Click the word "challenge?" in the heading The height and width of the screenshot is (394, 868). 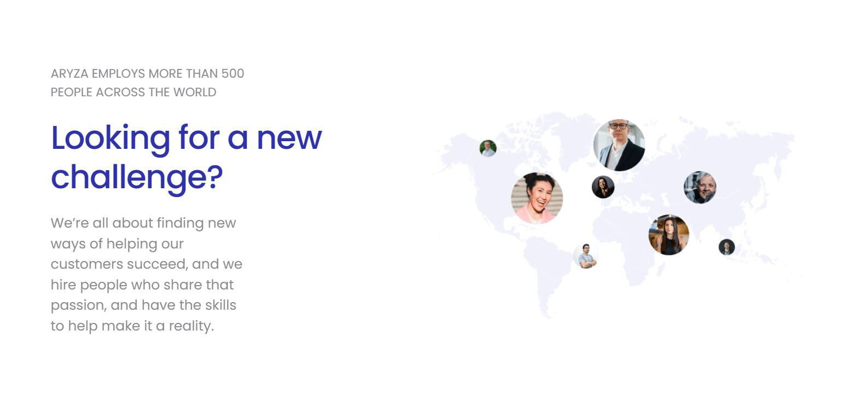[137, 178]
